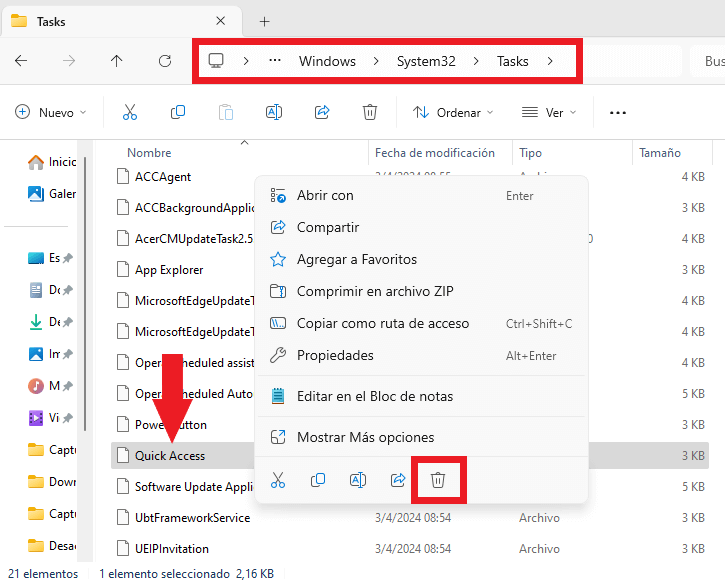The image size is (725, 582).
Task: Go up one folder level arrow
Action: 117,61
